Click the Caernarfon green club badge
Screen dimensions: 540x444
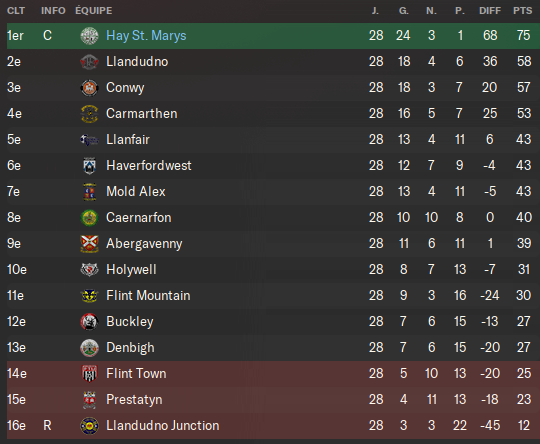point(89,218)
